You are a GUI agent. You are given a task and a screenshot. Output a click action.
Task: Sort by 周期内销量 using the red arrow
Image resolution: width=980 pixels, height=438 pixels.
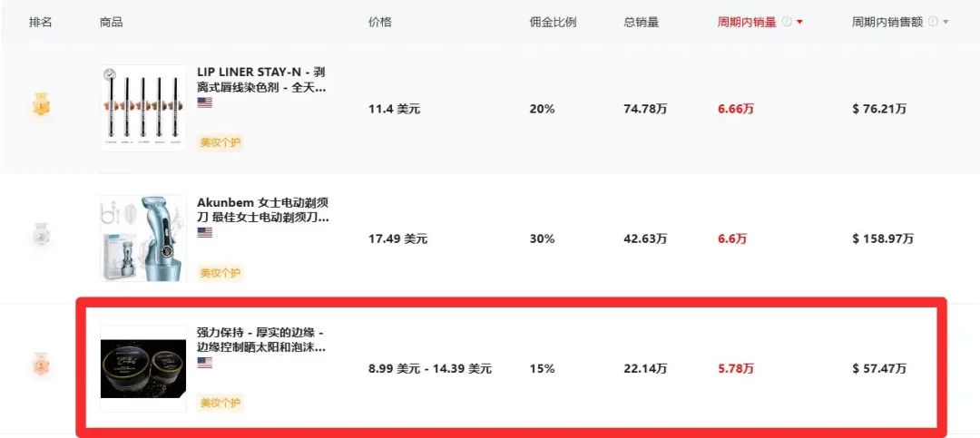point(799,23)
